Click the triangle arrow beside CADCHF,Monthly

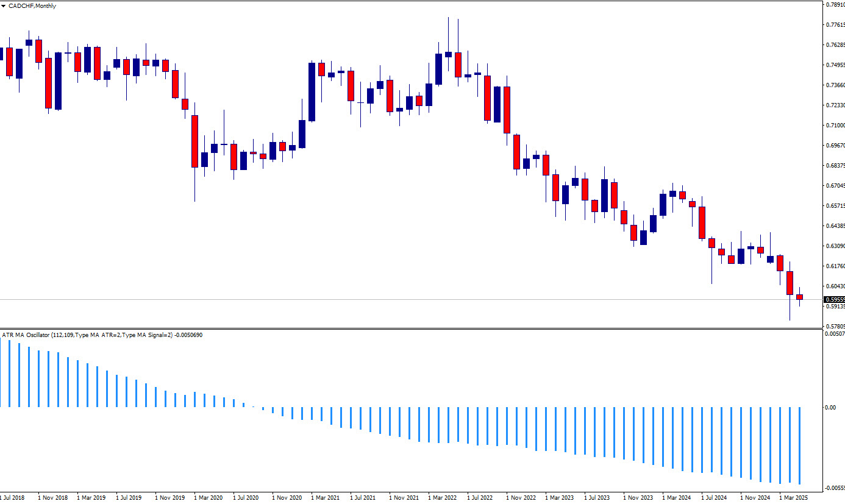click(3, 6)
